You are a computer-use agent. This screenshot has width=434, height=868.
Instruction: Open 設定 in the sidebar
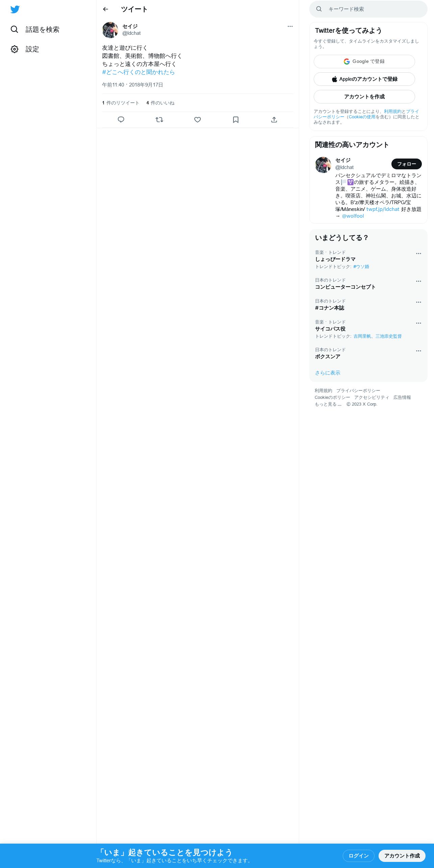click(x=25, y=49)
